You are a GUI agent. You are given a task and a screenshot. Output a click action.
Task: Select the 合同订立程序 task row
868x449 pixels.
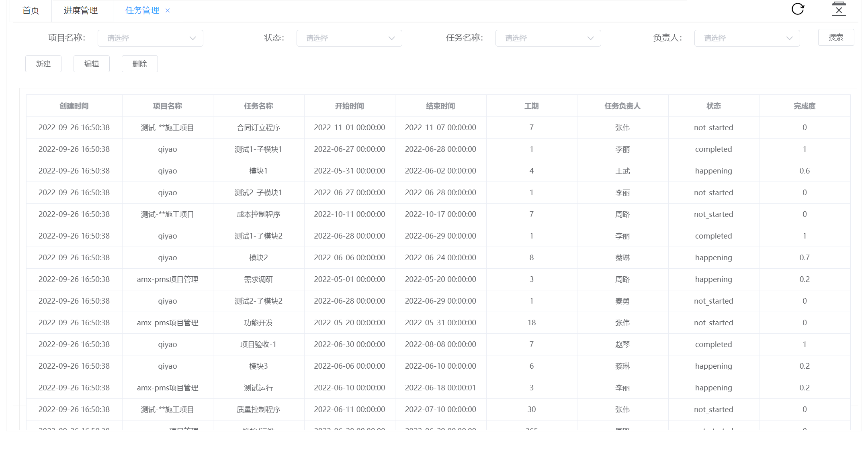(258, 128)
